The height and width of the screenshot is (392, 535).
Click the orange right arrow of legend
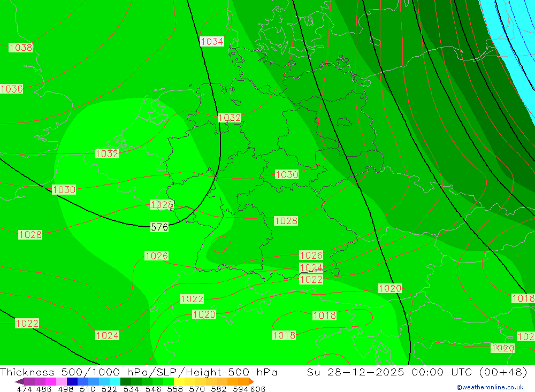pos(251,381)
